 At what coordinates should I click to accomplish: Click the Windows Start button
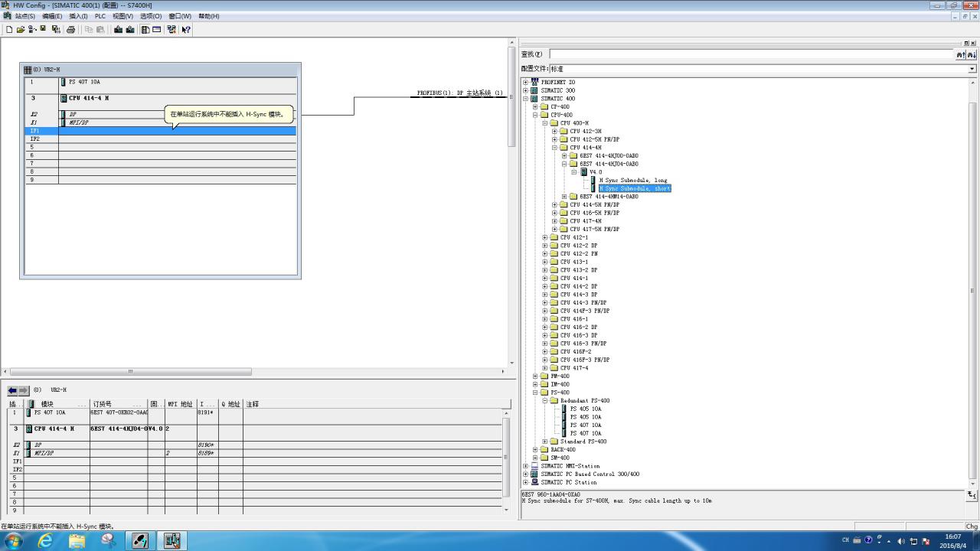13,540
